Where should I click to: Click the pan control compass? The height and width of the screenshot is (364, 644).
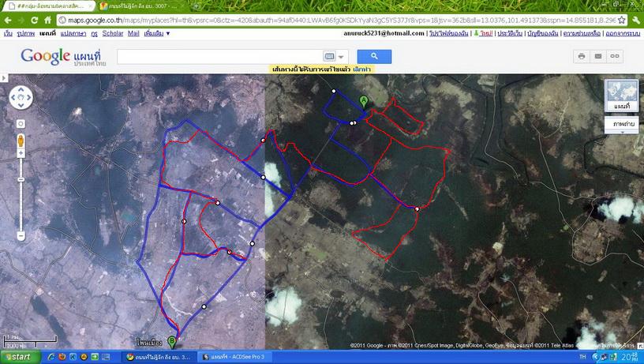(x=22, y=98)
